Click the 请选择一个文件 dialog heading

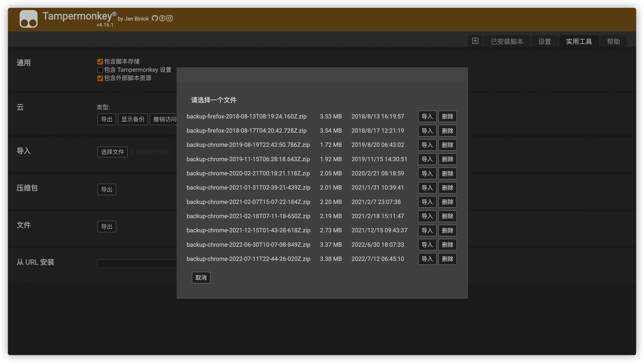214,100
